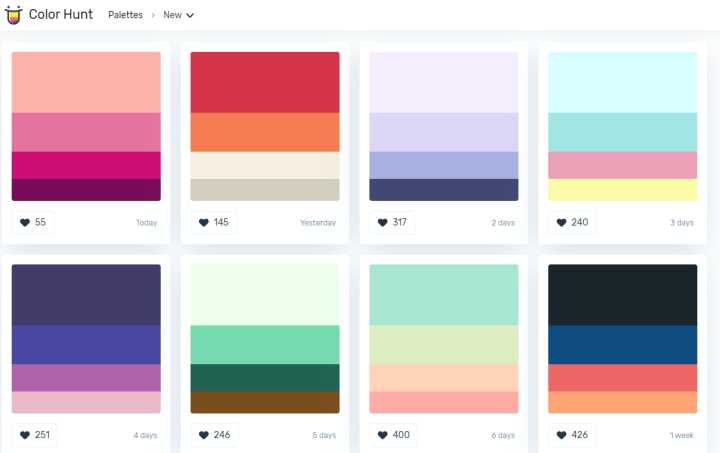Select pale mint swatch in 246-likes palette
The height and width of the screenshot is (453, 720).
265,295
